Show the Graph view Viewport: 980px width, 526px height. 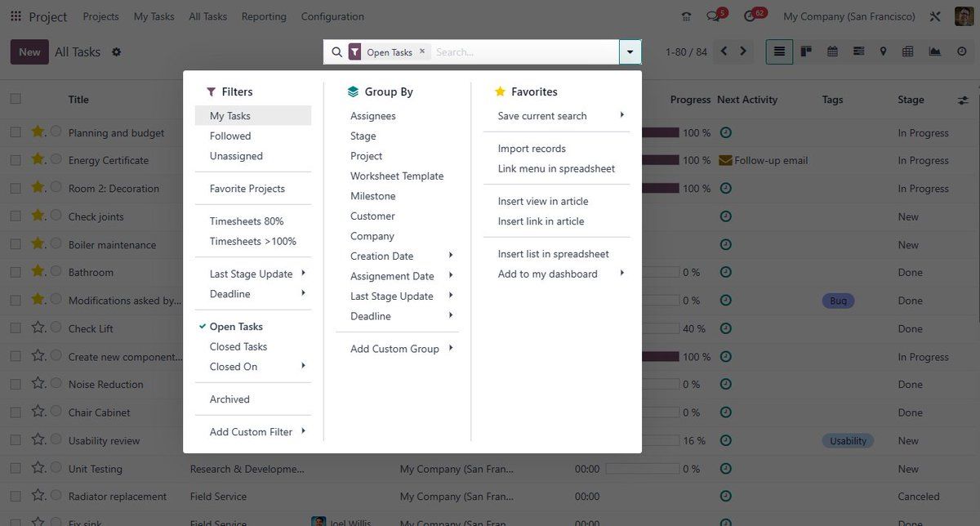(934, 51)
